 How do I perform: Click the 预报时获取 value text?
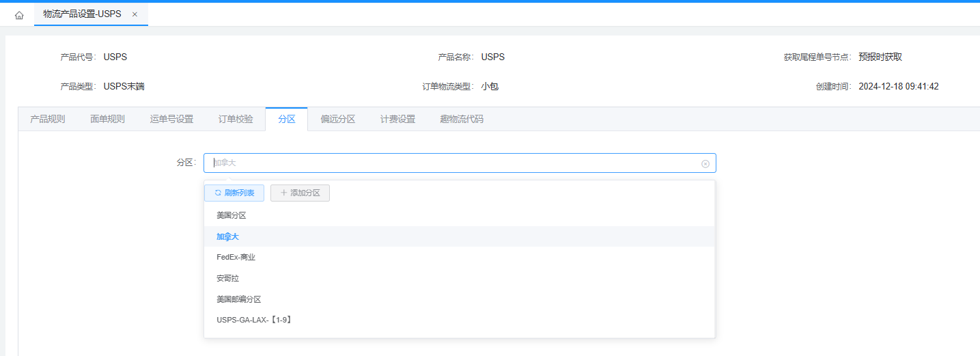(x=880, y=57)
